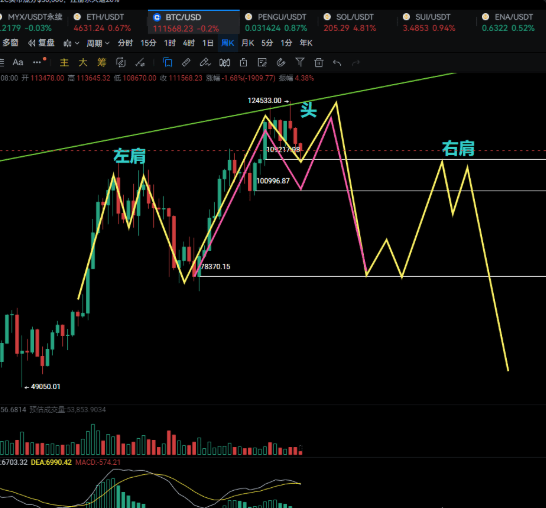This screenshot has height=508, width=546.
Task: Toggle the 主 main indicator
Action: click(64, 62)
